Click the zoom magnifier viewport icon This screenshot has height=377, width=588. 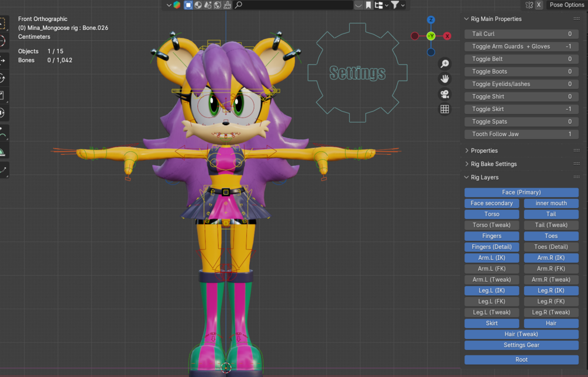pyautogui.click(x=445, y=64)
